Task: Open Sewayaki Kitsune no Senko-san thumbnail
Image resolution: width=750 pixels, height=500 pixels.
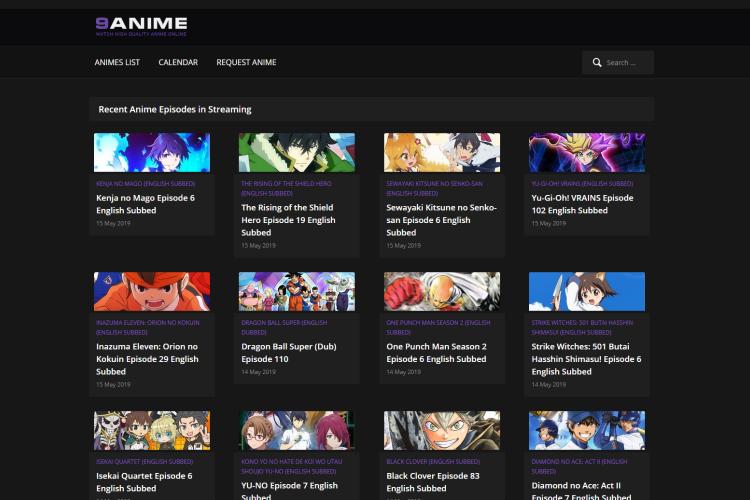Action: 442,153
